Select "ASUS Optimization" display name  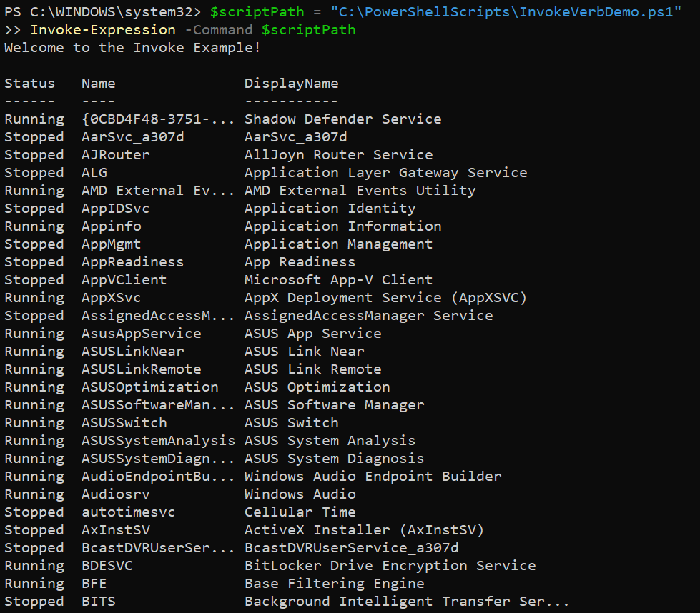pos(317,387)
